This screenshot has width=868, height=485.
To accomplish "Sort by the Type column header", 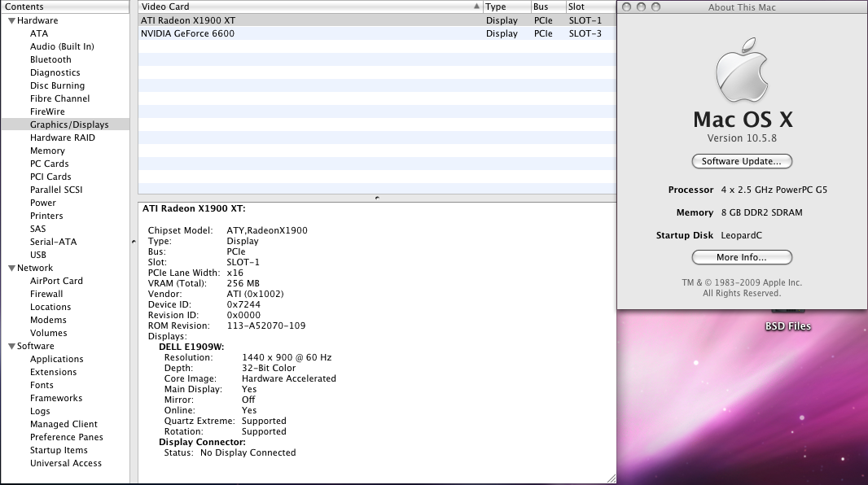I will [506, 7].
